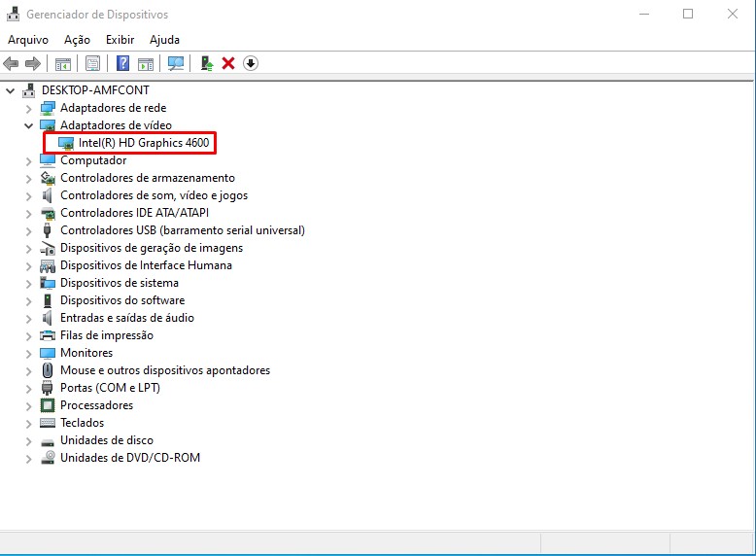Viewport: 756px width, 556px height.
Task: Select the Computador category icon
Action: pos(48,160)
